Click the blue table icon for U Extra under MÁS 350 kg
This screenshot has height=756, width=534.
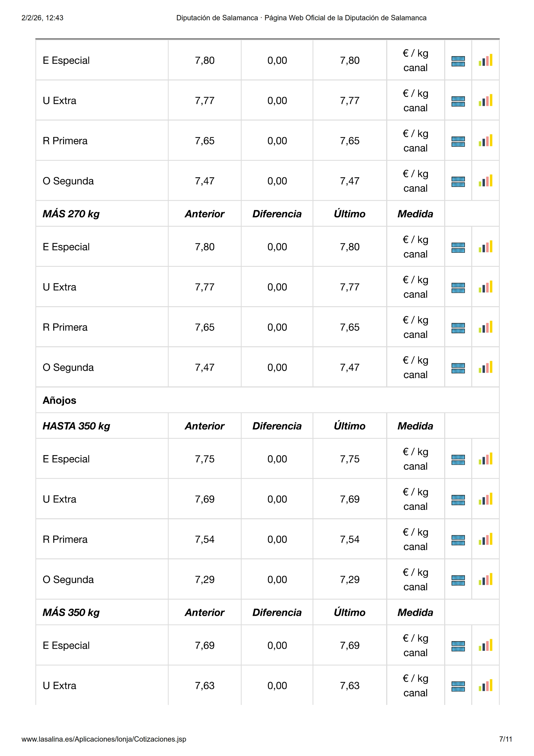pyautogui.click(x=458, y=686)
